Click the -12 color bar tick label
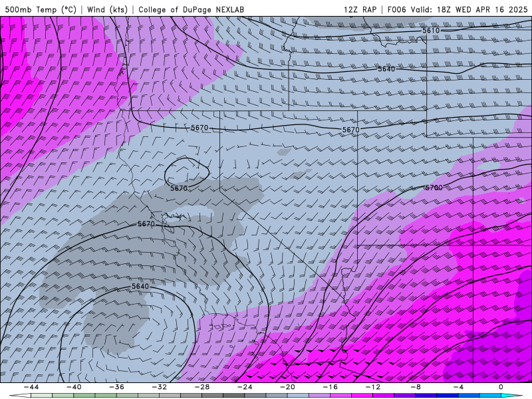Viewport: 532px width, 399px height. [373, 387]
